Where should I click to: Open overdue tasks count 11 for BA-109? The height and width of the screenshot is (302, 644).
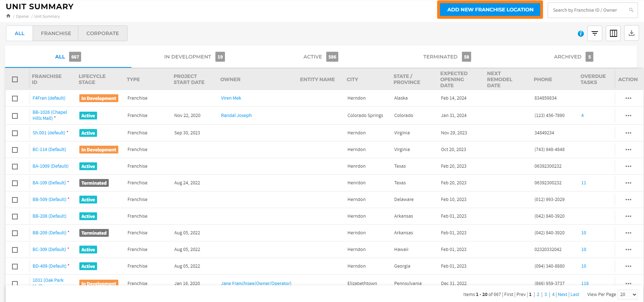(584, 183)
